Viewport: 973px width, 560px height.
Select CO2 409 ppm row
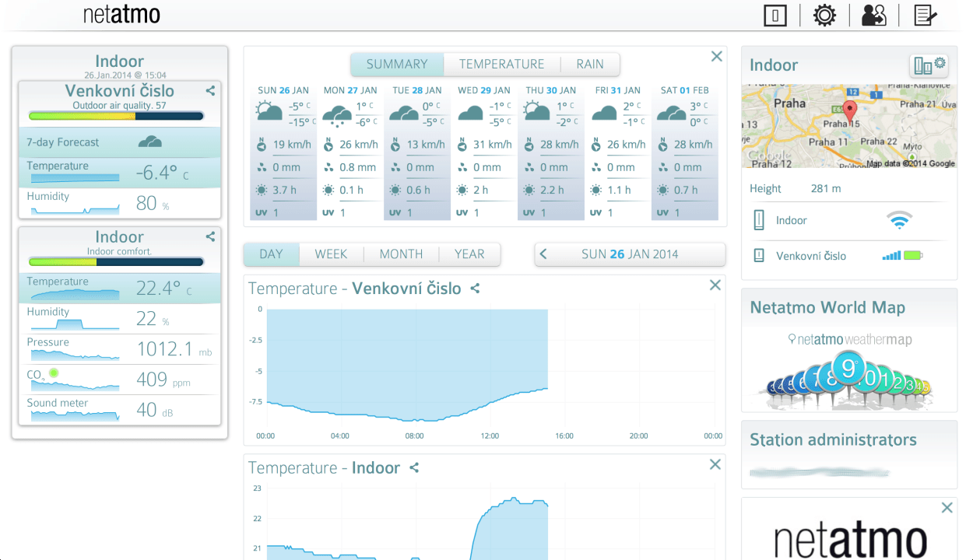coord(120,380)
